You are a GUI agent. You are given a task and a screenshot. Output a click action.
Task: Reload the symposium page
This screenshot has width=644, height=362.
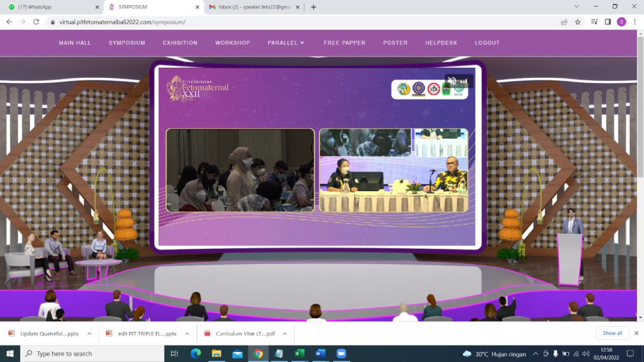(36, 21)
